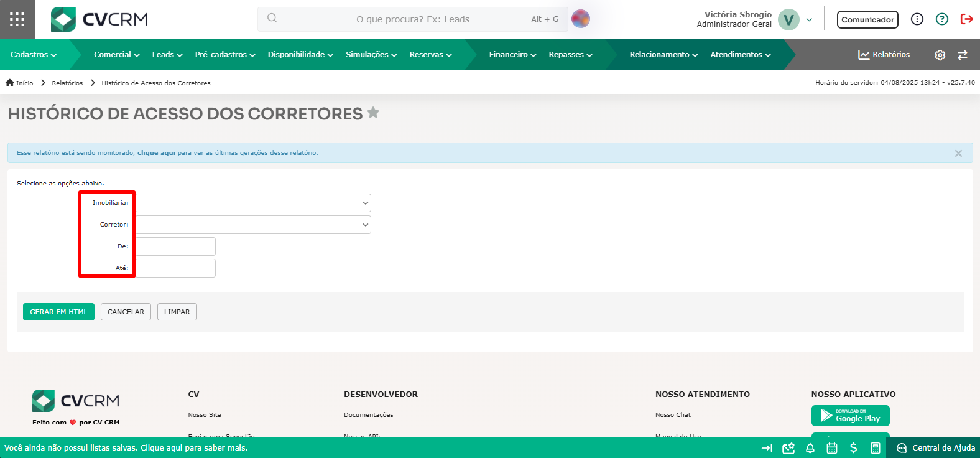The width and height of the screenshot is (980, 458).
Task: Open the Pré-cadastros menu
Action: point(225,55)
